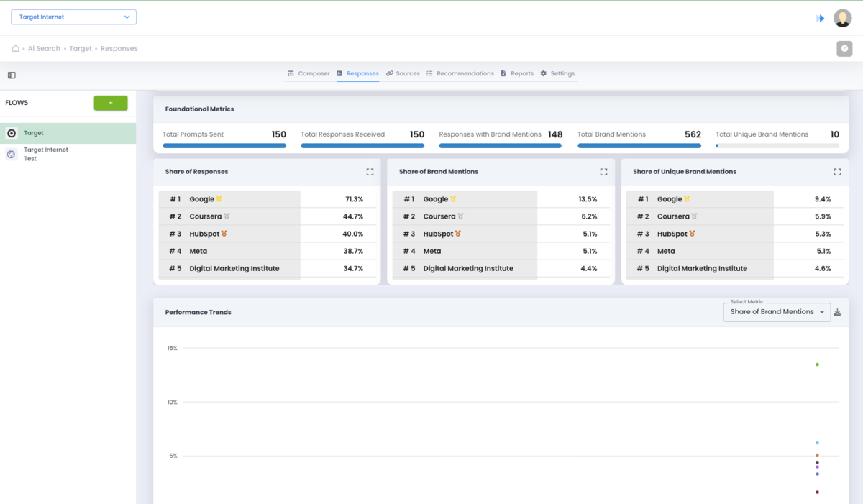Click Responses with Brand Mentions value 148
Image resolution: width=863 pixels, height=504 pixels.
point(554,134)
